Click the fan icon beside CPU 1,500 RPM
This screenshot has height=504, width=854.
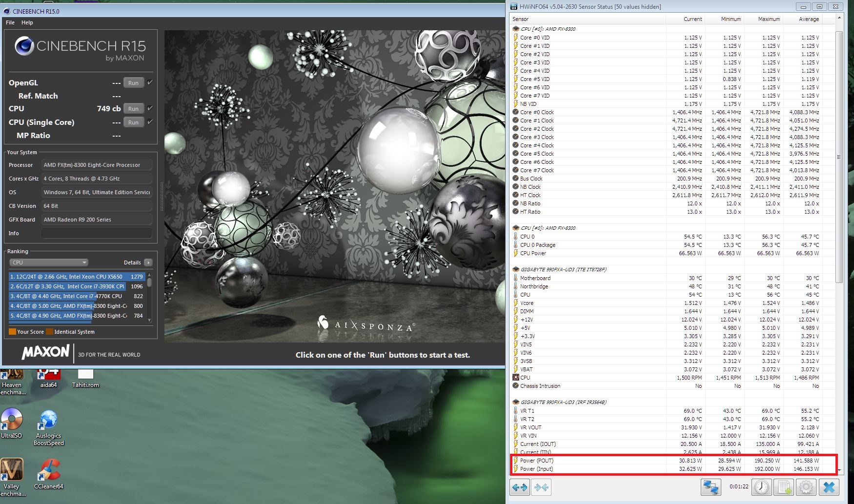(515, 378)
